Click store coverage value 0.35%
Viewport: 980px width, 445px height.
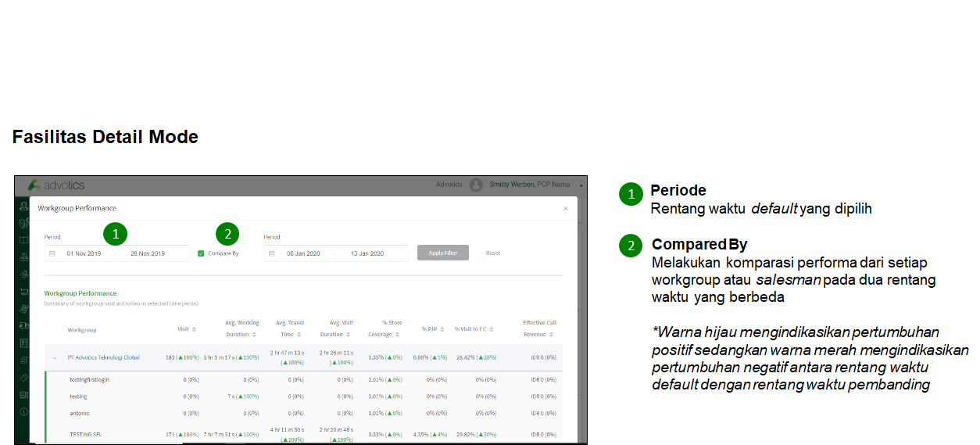(x=385, y=357)
